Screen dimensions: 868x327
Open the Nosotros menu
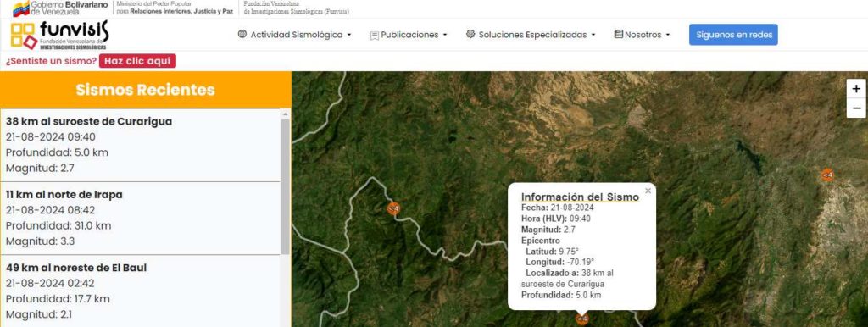[643, 34]
